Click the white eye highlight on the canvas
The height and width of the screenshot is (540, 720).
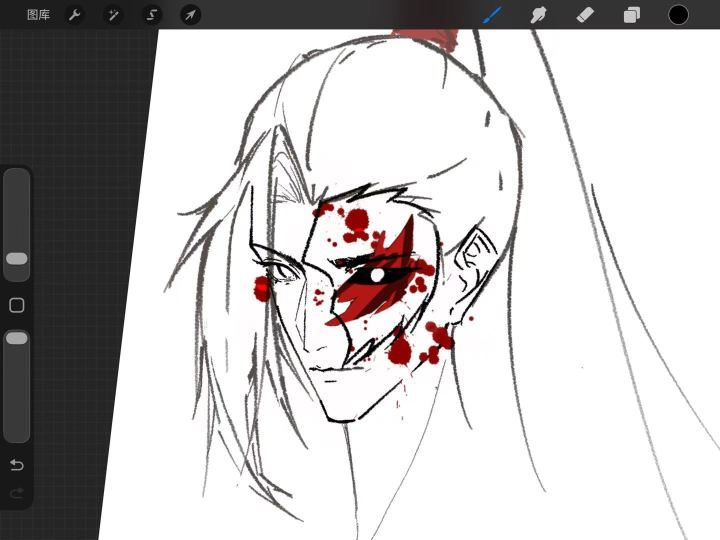click(x=377, y=276)
